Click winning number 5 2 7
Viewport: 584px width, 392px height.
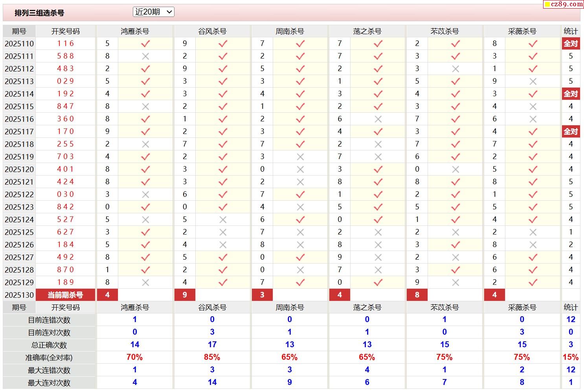[65, 220]
